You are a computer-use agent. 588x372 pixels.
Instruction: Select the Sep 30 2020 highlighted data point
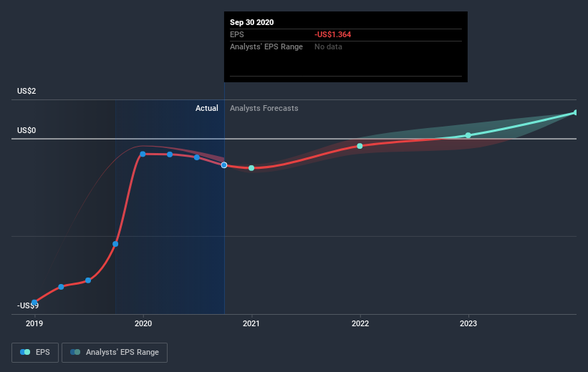[x=224, y=165]
